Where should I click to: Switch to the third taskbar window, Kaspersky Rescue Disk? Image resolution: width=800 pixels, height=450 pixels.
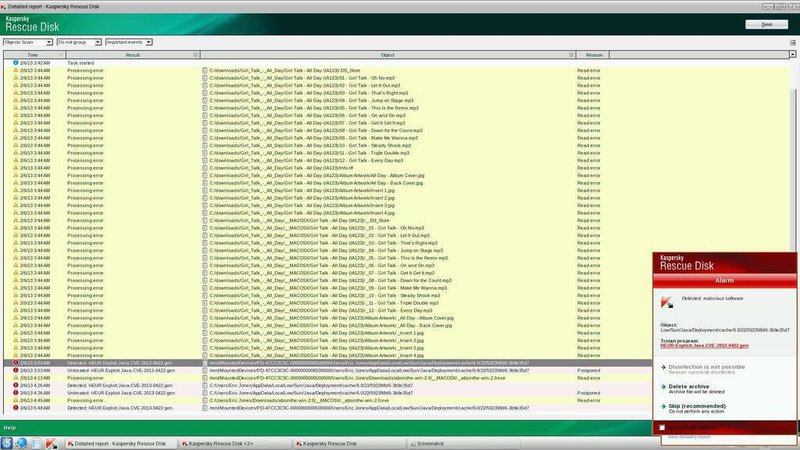coord(349,443)
